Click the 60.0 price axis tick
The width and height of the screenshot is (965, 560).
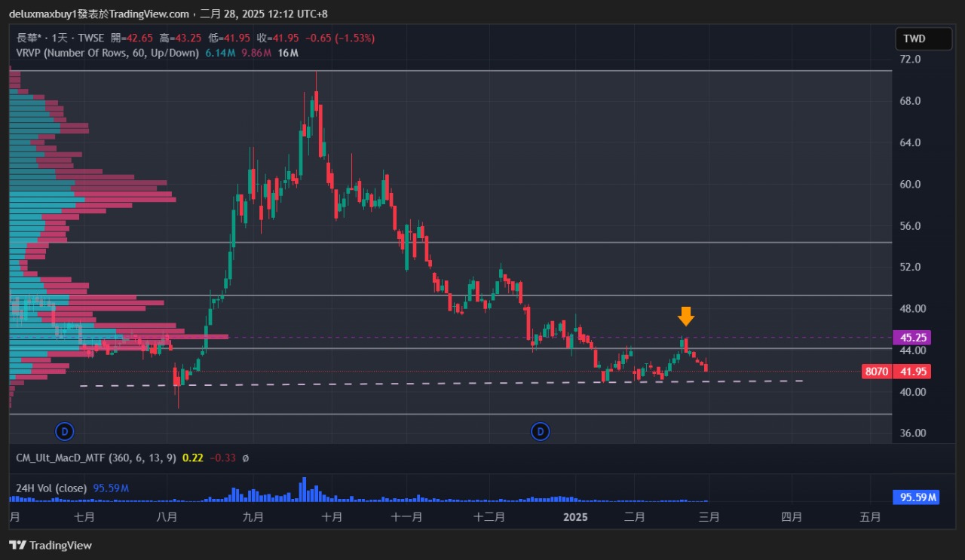coord(911,184)
